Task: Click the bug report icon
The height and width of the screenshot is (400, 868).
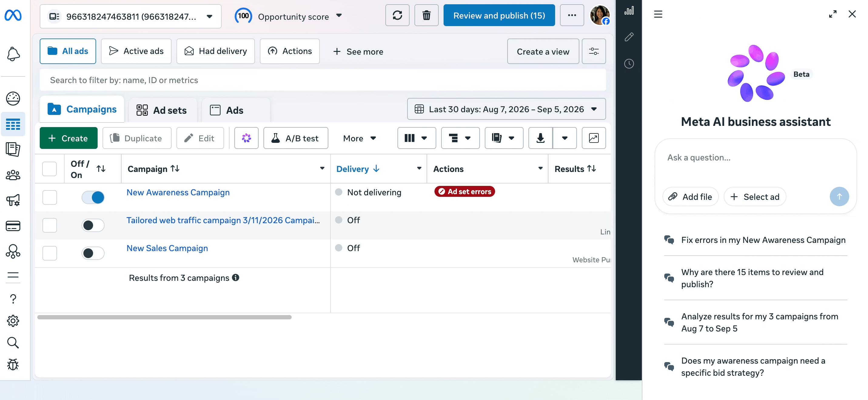Action: click(13, 364)
